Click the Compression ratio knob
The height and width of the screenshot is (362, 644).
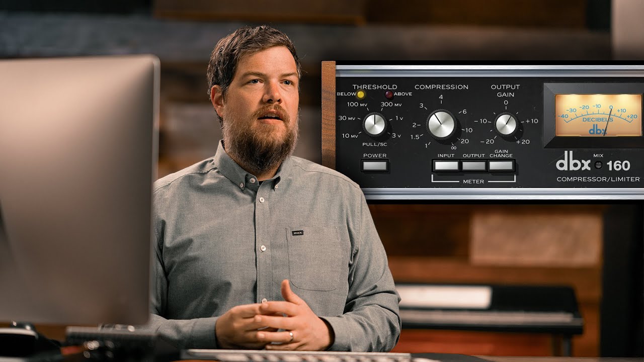pos(442,125)
